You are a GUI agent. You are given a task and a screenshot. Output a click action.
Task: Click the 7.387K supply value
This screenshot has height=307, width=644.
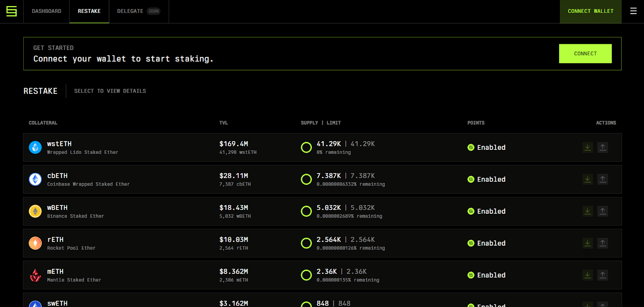pos(329,176)
